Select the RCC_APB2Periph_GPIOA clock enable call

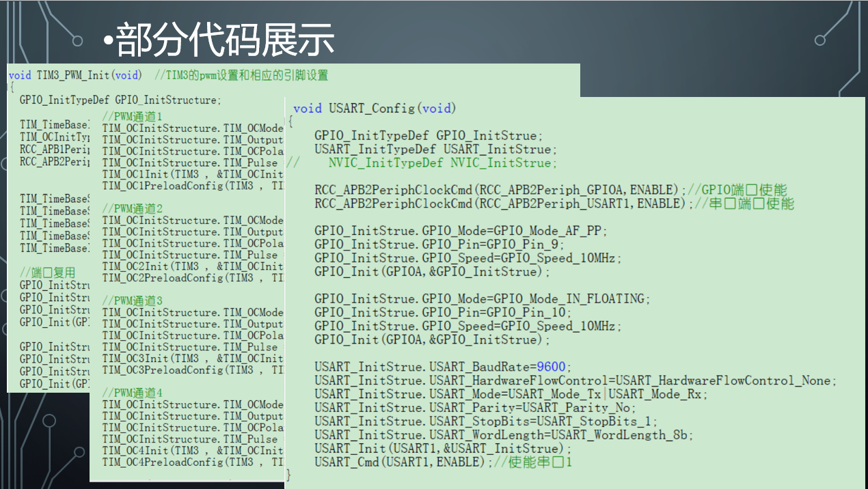[x=500, y=190]
